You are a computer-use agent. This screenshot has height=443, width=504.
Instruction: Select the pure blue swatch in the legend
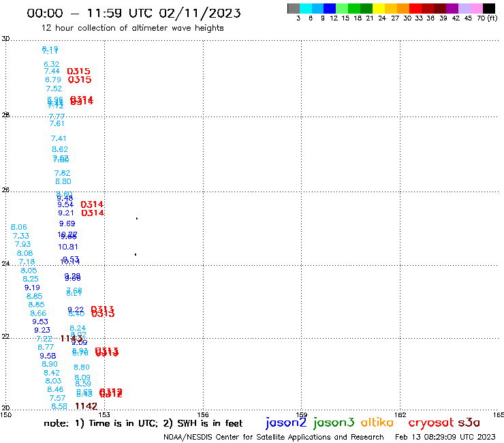pos(330,8)
